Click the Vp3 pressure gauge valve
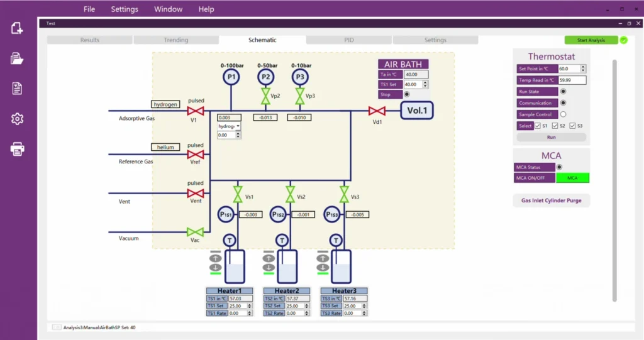 pyautogui.click(x=299, y=96)
